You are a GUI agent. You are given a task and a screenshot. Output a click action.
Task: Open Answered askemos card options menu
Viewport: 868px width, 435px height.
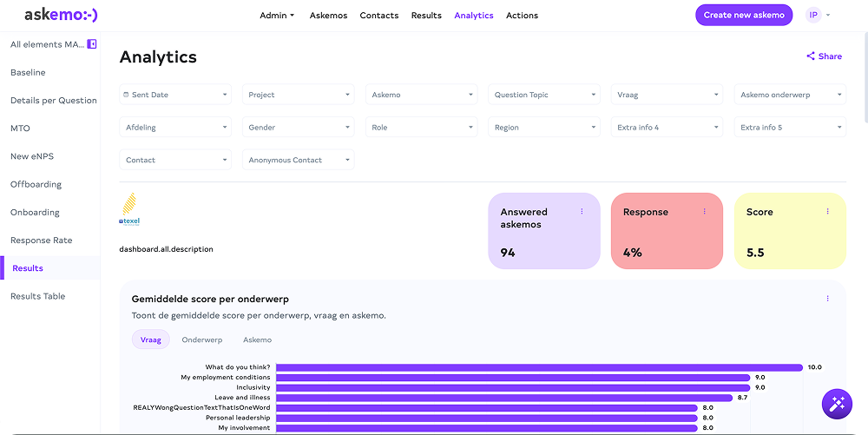pos(582,211)
